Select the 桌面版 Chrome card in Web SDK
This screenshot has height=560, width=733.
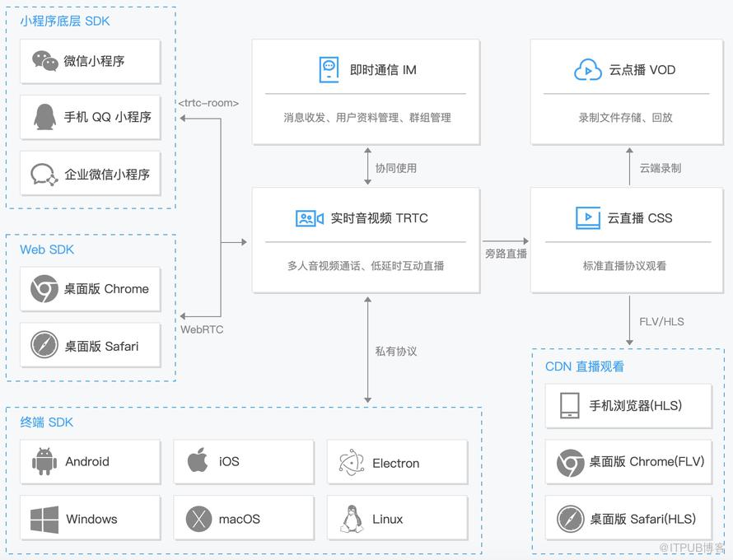click(x=91, y=289)
